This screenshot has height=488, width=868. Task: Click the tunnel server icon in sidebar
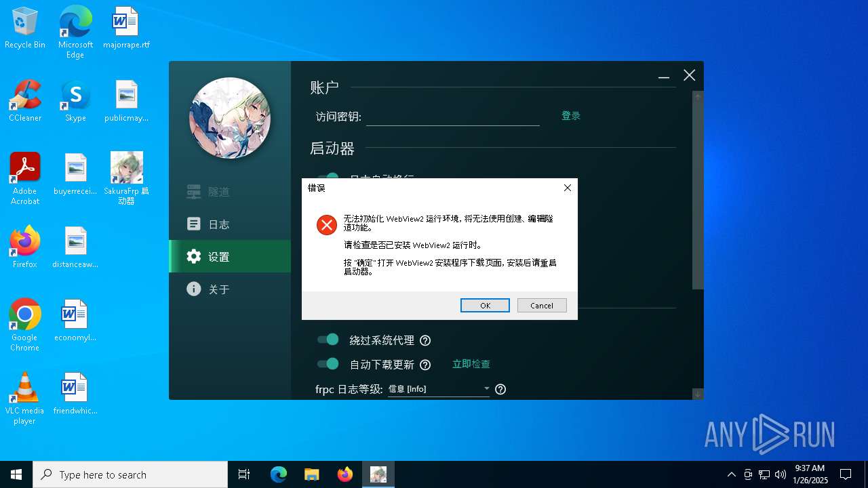click(x=194, y=192)
